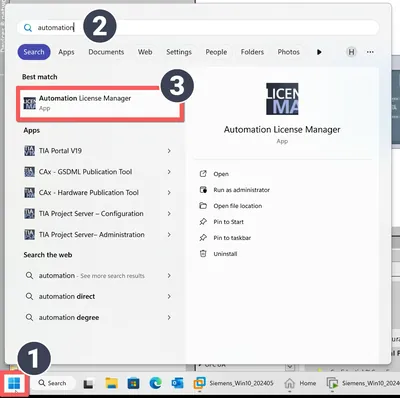Image resolution: width=400 pixels, height=398 pixels.
Task: Open the H account avatar
Action: click(351, 52)
